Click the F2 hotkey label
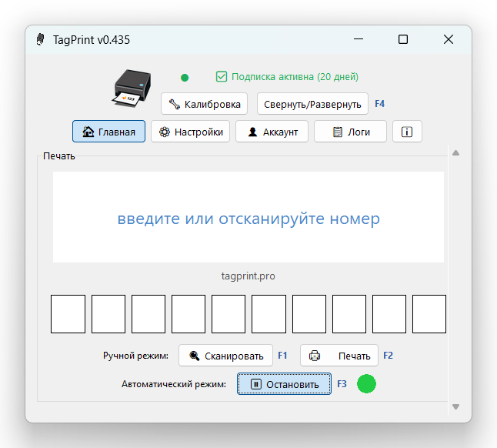The height and width of the screenshot is (448, 497). 388,356
